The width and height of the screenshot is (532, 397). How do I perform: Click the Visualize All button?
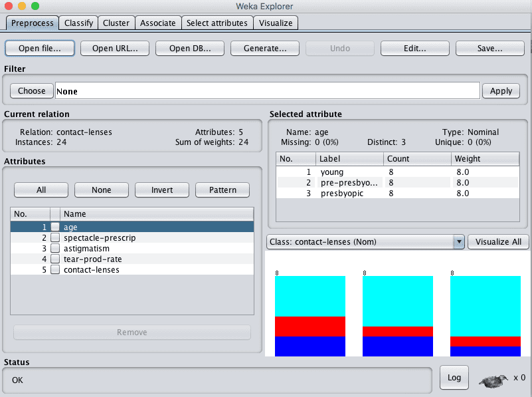498,242
